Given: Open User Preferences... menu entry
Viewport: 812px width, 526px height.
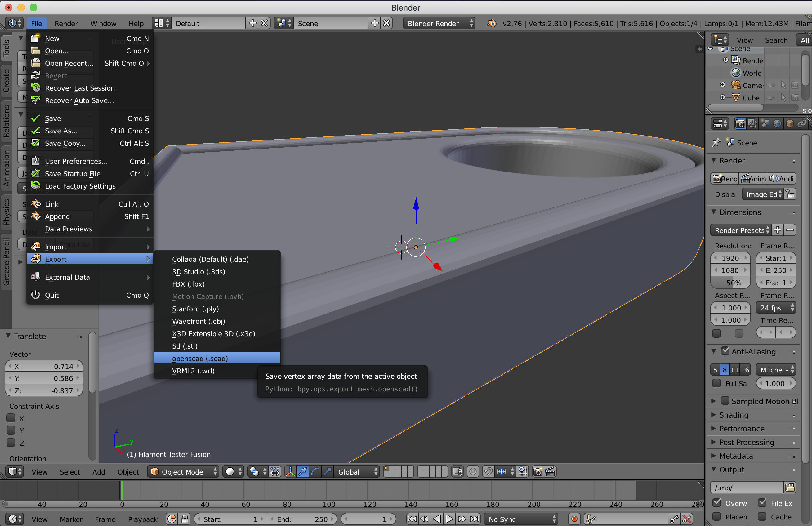Looking at the screenshot, I should point(90,161).
